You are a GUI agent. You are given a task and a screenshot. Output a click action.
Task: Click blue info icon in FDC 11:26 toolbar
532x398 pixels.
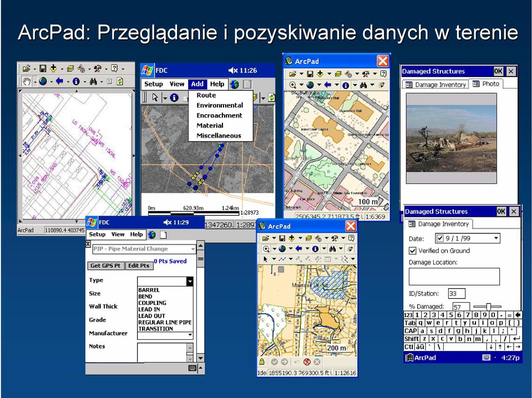tap(174, 98)
